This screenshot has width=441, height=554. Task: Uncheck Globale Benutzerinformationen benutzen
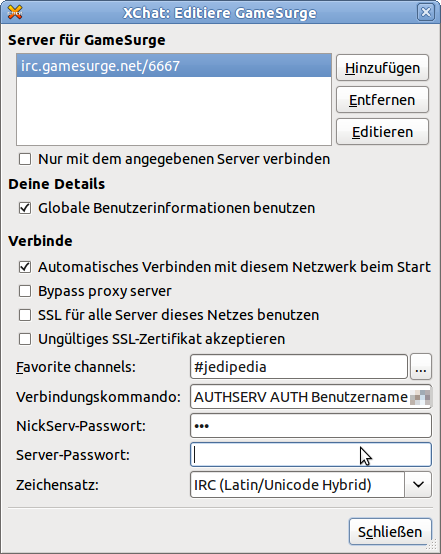[x=25, y=208]
